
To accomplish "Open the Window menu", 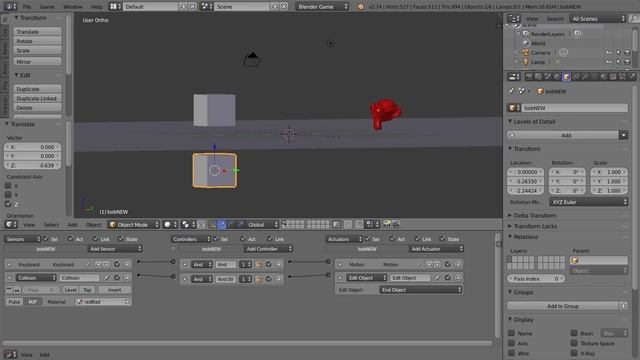I will [73, 7].
